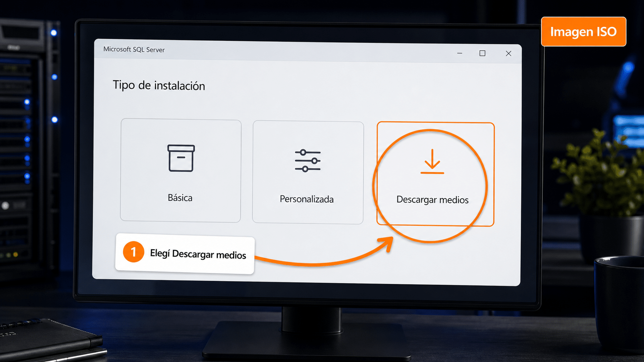Viewport: 644px width, 362px height.
Task: Click the sliders icon for Personalizada
Action: (308, 160)
